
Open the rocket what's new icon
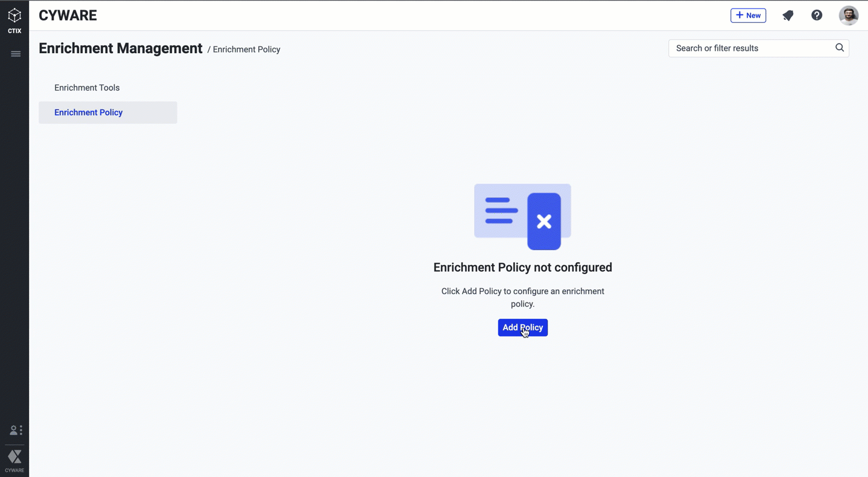pos(788,16)
